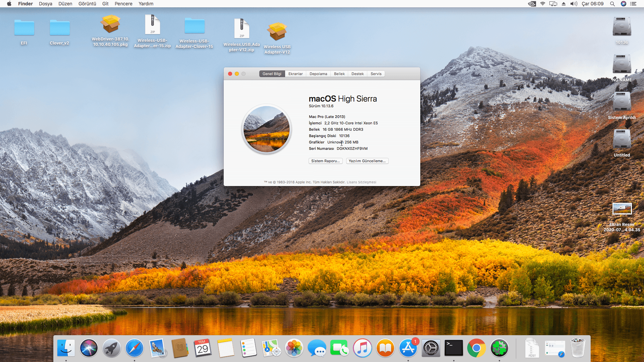Image resolution: width=644 pixels, height=362 pixels.
Task: Open Siri from the Dock
Action: pos(89,348)
